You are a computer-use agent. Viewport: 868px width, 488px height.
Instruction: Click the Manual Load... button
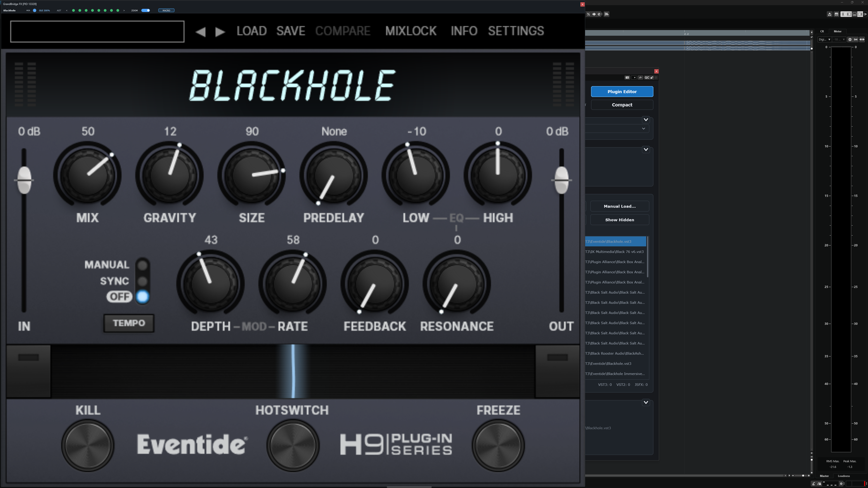click(x=620, y=206)
